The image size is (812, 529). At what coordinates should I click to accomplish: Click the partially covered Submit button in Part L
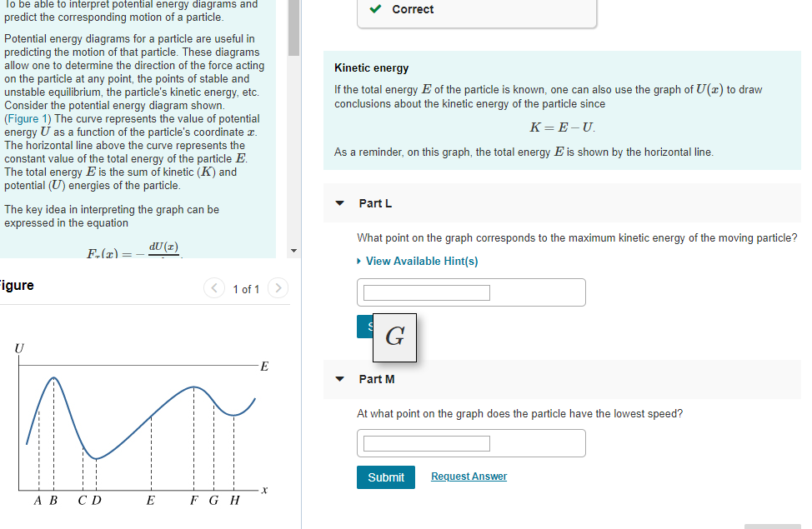coord(367,326)
